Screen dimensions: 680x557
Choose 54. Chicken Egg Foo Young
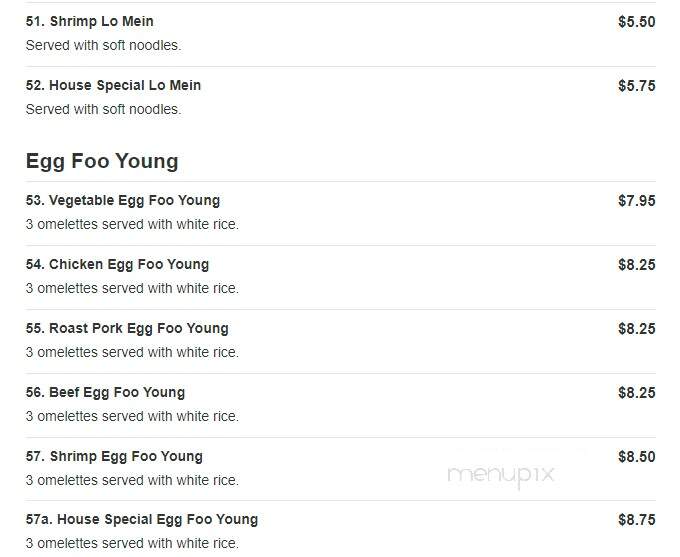pos(117,264)
